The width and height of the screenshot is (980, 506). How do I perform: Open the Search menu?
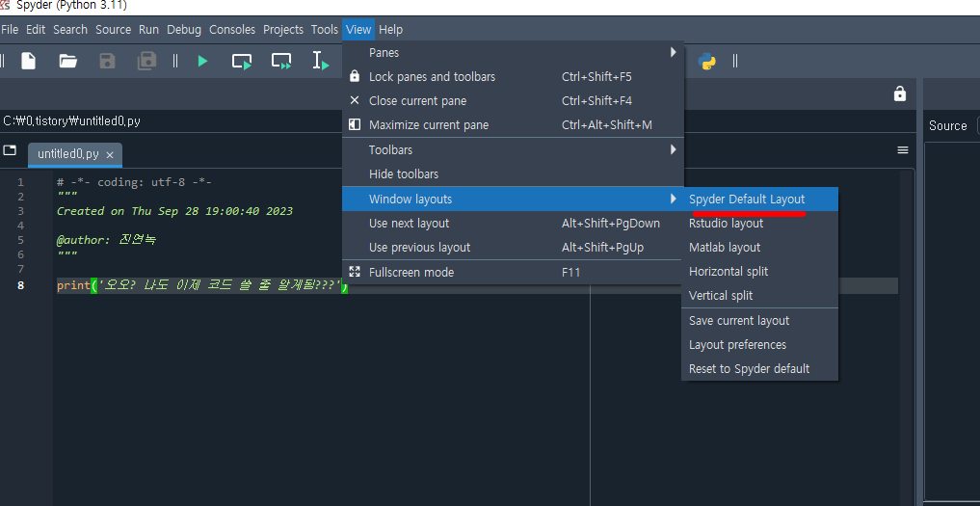[x=70, y=30]
